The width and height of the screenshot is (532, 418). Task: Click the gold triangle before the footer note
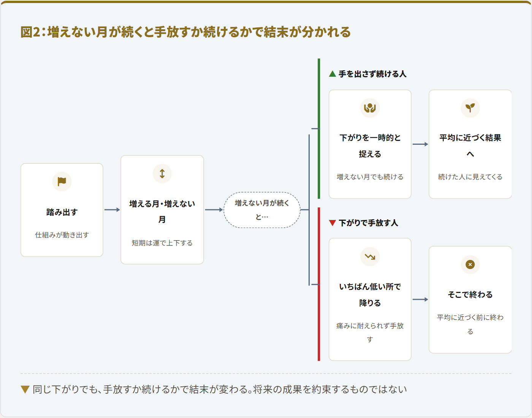(25, 389)
